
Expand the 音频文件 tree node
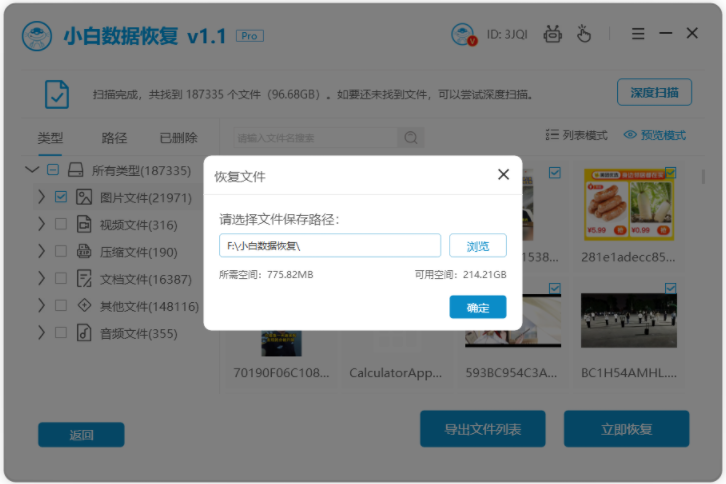[x=41, y=333]
